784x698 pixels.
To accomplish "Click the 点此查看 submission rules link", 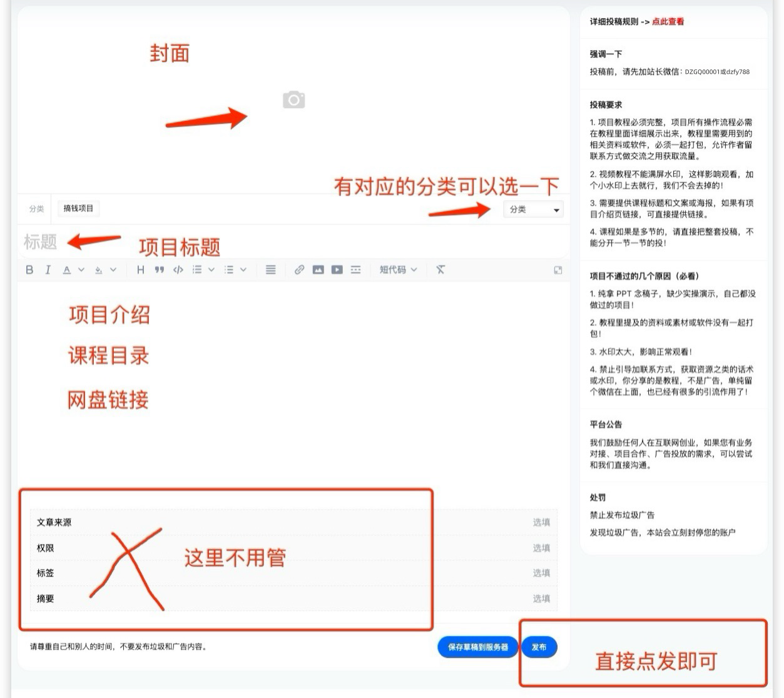I will (x=669, y=21).
